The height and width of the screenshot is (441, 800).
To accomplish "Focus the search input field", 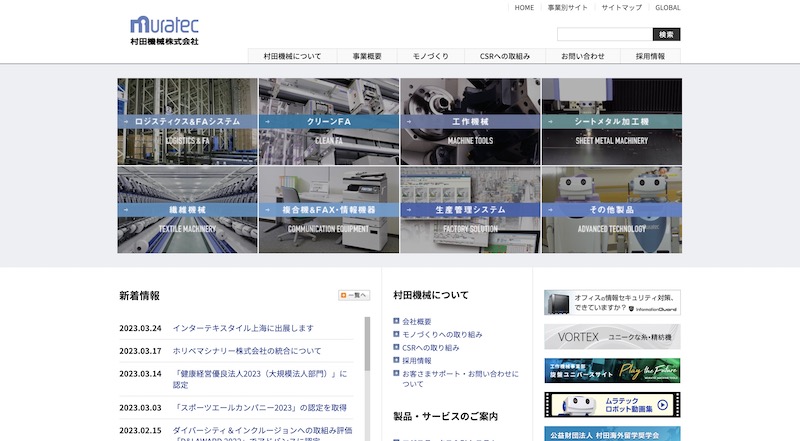I will [605, 34].
